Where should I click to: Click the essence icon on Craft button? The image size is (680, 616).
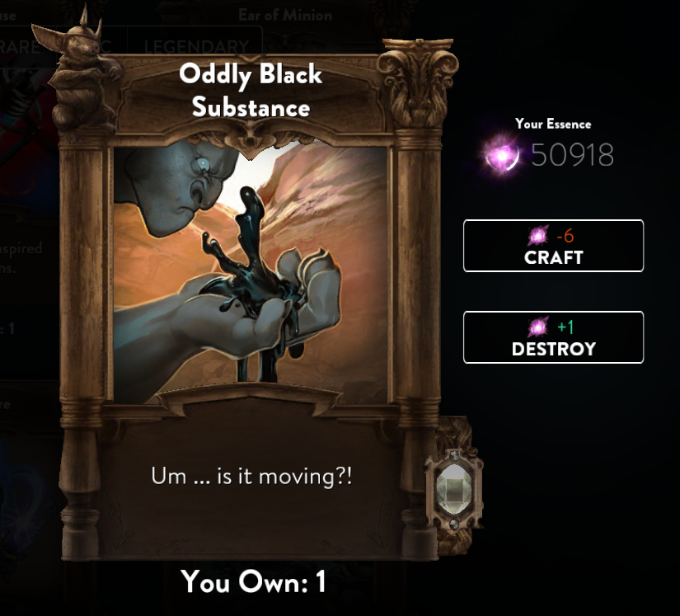tap(538, 236)
